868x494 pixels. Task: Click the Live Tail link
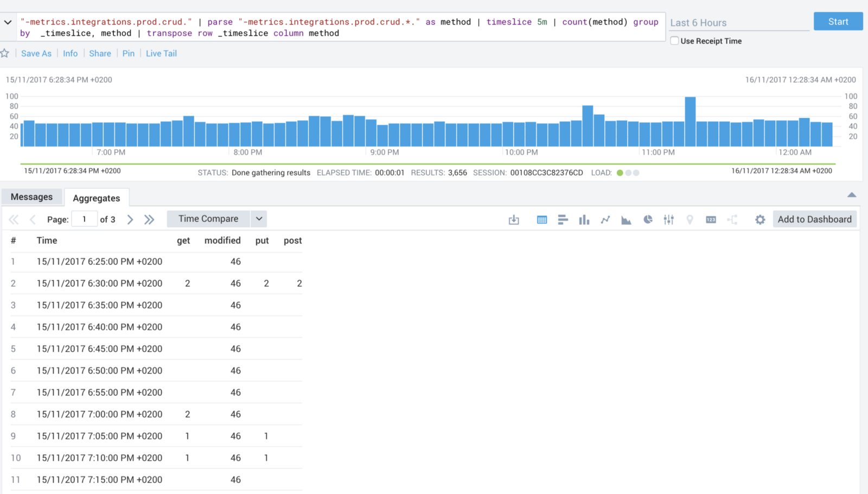pyautogui.click(x=161, y=53)
